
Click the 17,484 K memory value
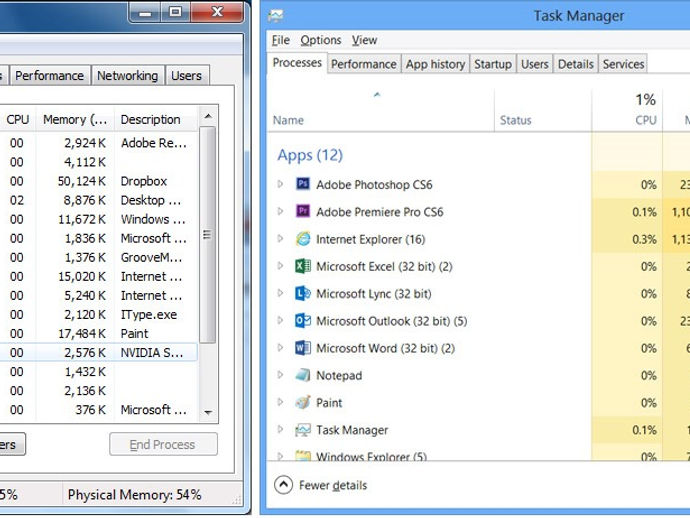[x=82, y=334]
